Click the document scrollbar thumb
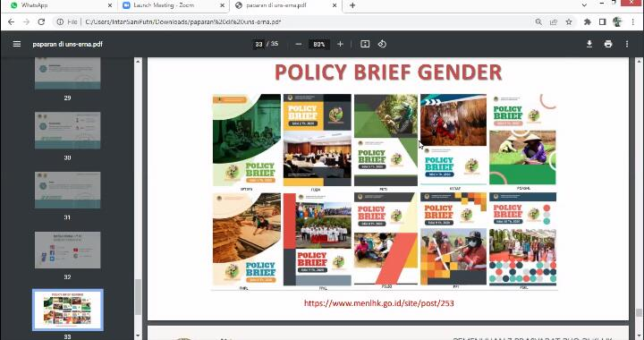This screenshot has width=644, height=340. point(639,313)
